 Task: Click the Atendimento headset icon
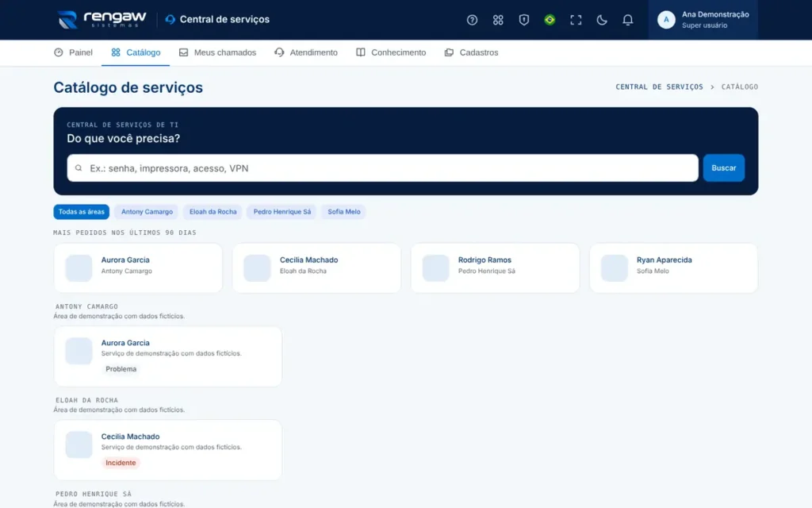pyautogui.click(x=279, y=52)
